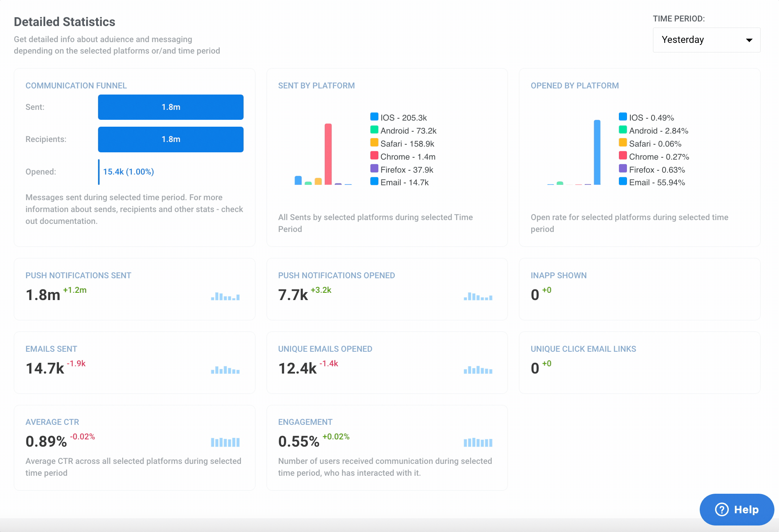This screenshot has height=532, width=779.
Task: Click the 15.4k (1.00%) opened value
Action: coord(128,172)
